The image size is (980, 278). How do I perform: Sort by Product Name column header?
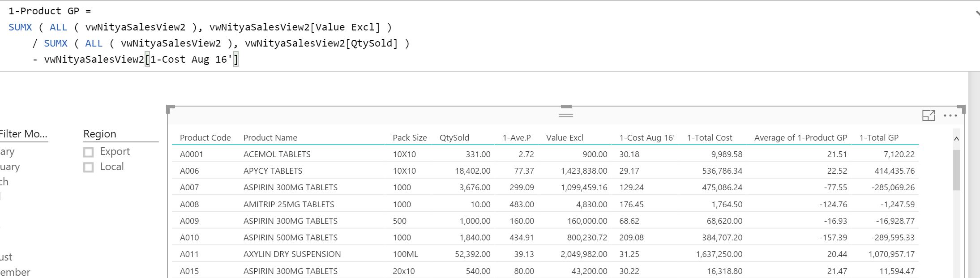270,137
